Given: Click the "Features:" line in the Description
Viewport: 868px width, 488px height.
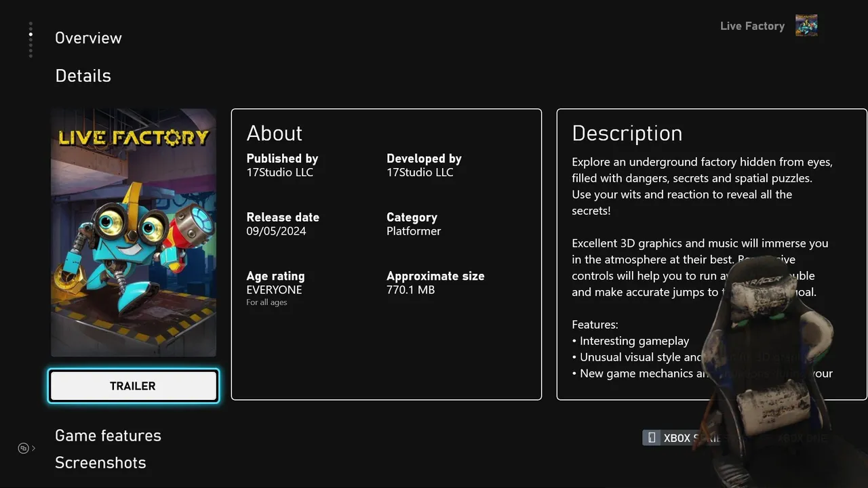Looking at the screenshot, I should [595, 325].
